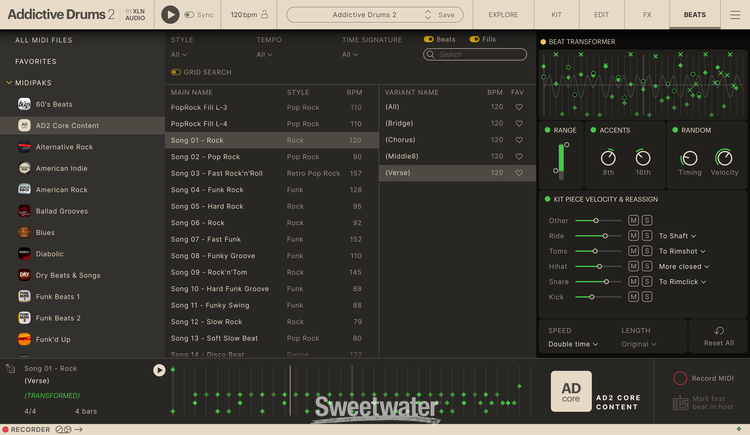Open the SPEED 'Double time' dropdown
The width and height of the screenshot is (750, 435).
[573, 344]
